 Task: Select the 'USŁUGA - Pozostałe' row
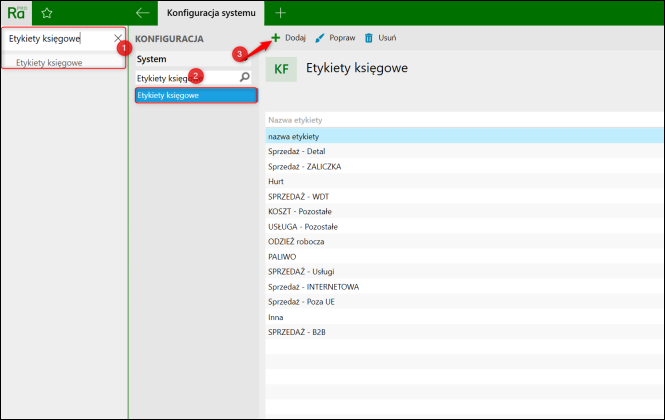pos(465,227)
